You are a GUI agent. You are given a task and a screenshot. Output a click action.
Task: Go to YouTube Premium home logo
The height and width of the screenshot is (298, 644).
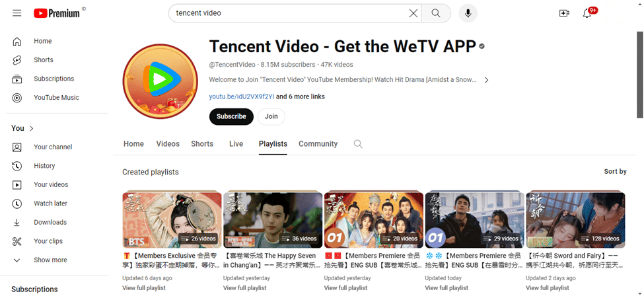[x=57, y=13]
